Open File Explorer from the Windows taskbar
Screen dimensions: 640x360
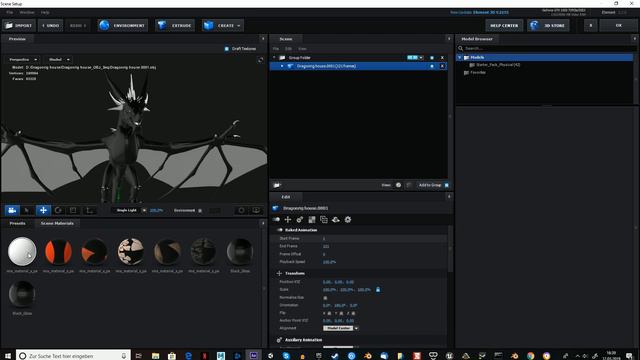coord(156,356)
